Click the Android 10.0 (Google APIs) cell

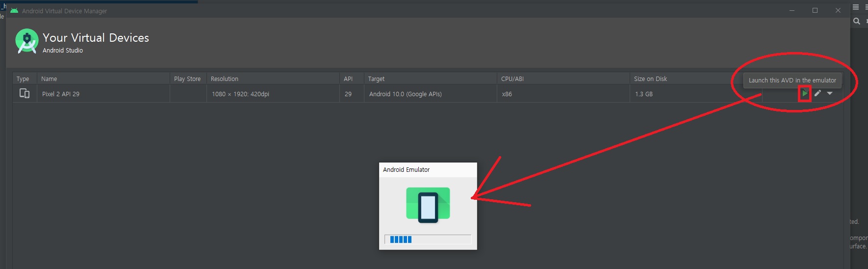pos(431,94)
